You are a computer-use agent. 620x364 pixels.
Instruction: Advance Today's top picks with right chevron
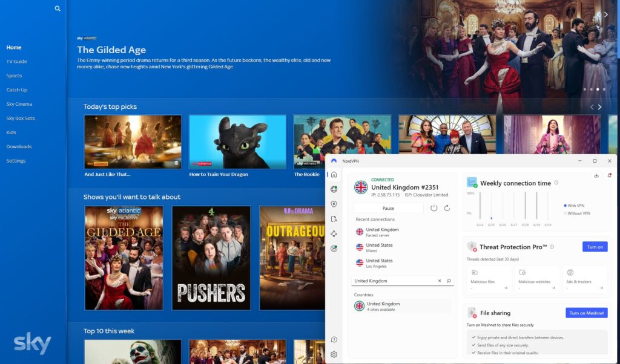click(599, 107)
